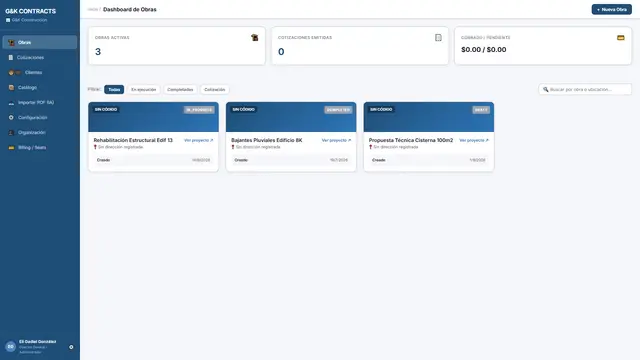Click the user avatar in the sidebar footer
Viewport: 640px width, 360px height.
(x=11, y=347)
